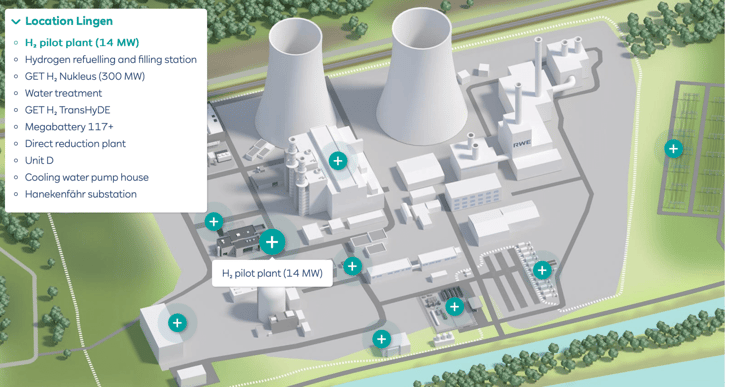Open plus marker right of the pilot plant tooltip

(x=352, y=266)
